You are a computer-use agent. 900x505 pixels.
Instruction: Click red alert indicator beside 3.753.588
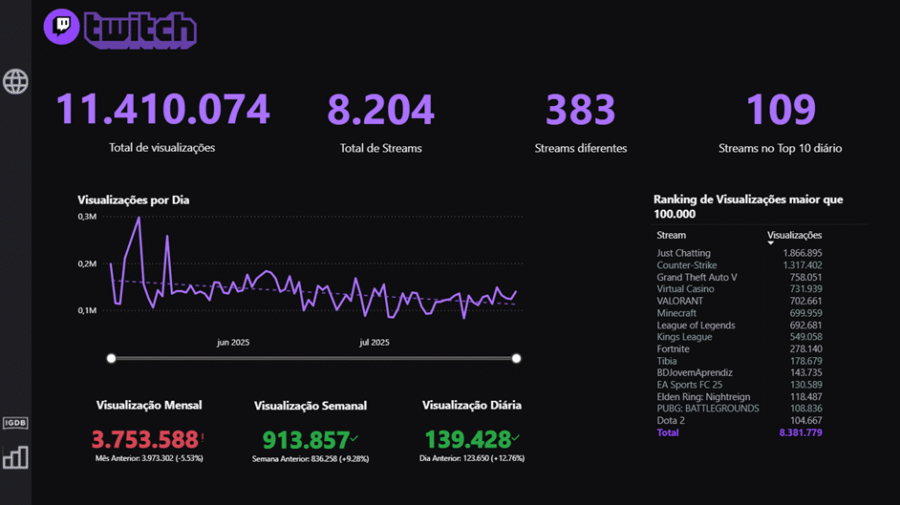pos(202,437)
